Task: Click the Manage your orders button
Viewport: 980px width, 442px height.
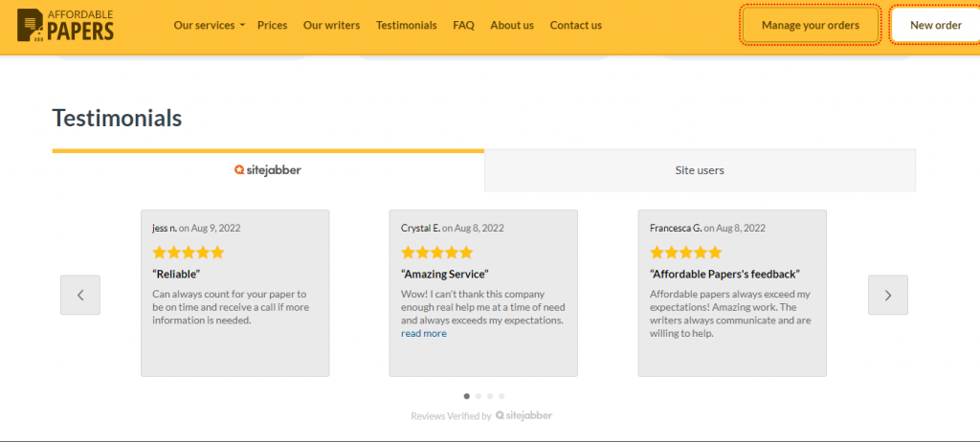Action: click(x=810, y=26)
